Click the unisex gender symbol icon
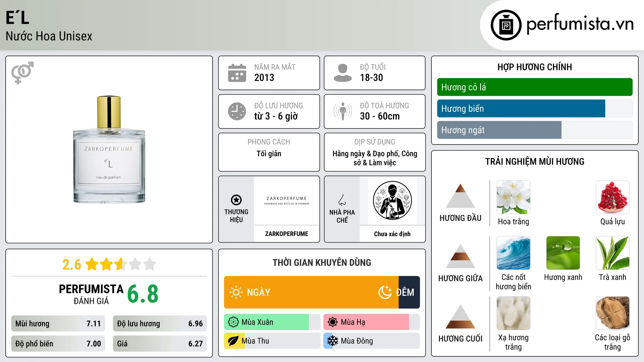The image size is (644, 362). pyautogui.click(x=22, y=73)
